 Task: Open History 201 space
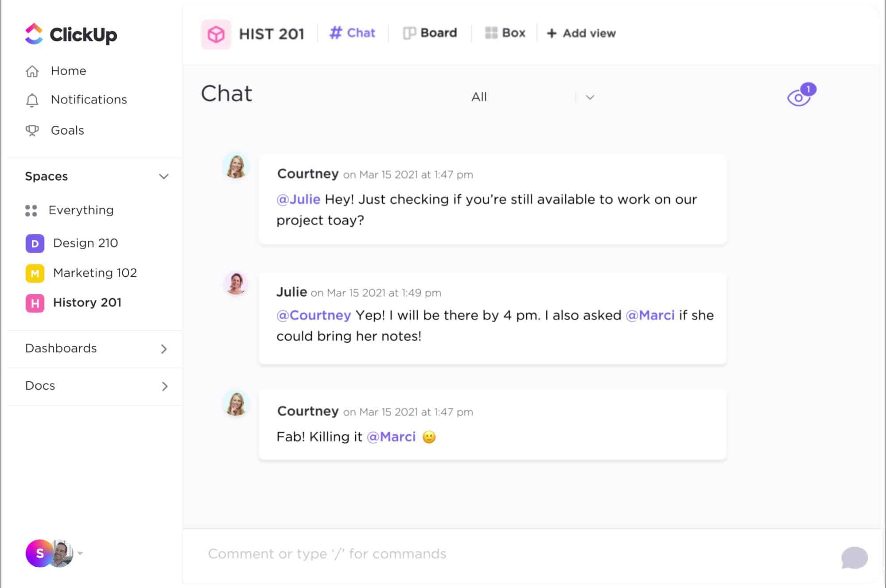[x=87, y=302]
